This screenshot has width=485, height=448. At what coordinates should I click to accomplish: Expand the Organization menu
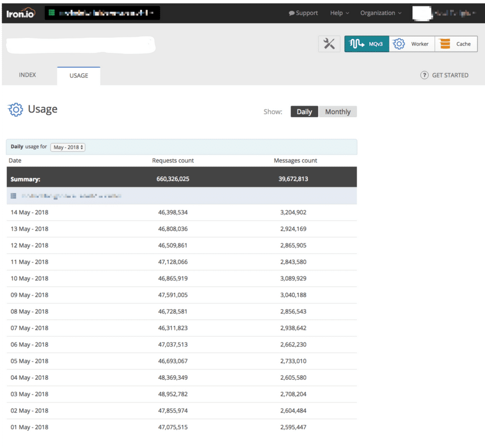380,13
